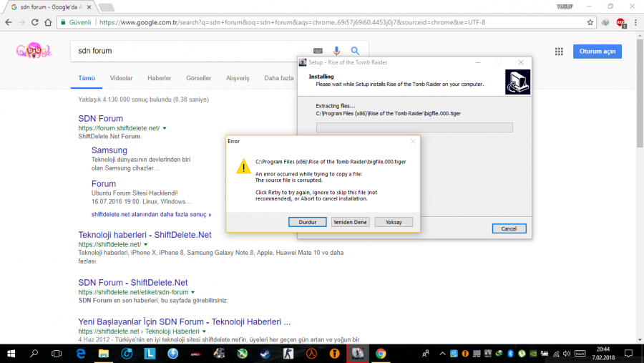Click the address bar URL
The width and height of the screenshot is (644, 363).
click(292, 22)
